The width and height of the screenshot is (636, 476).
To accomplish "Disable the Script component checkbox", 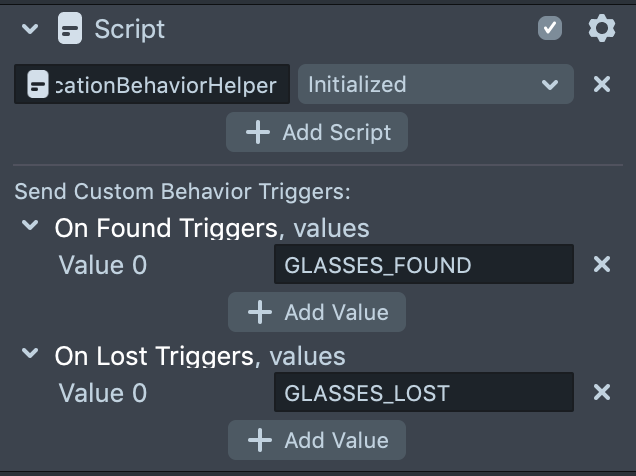I will [550, 28].
